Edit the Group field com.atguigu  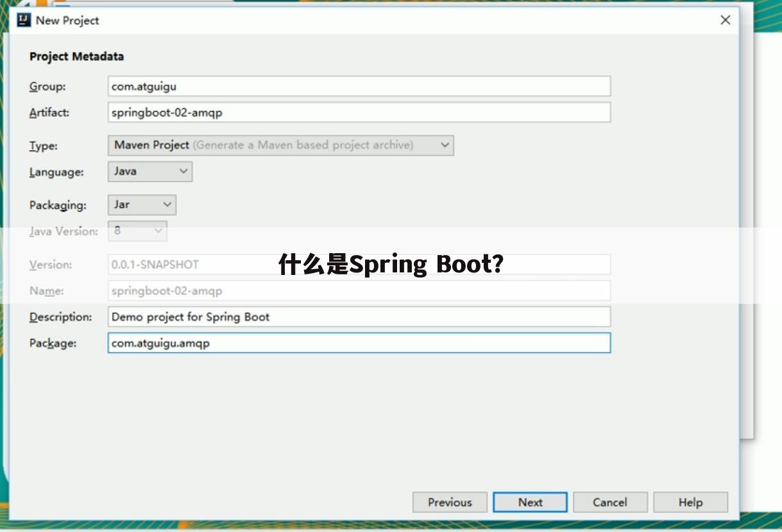point(359,86)
